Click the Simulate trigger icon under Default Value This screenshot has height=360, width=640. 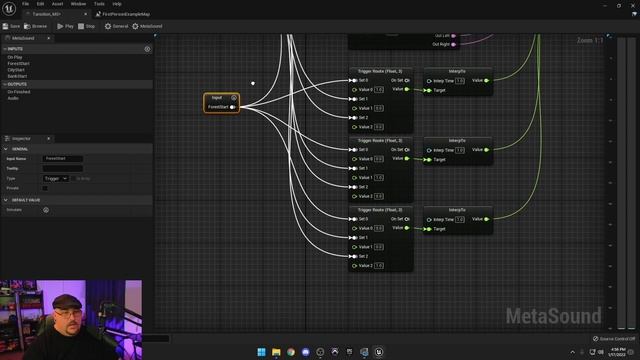[46, 210]
